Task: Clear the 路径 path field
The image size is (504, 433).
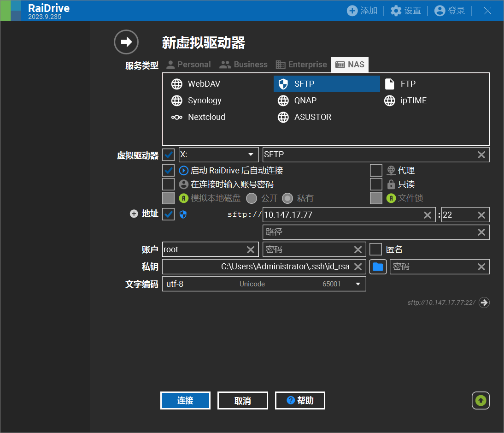Action: tap(481, 232)
